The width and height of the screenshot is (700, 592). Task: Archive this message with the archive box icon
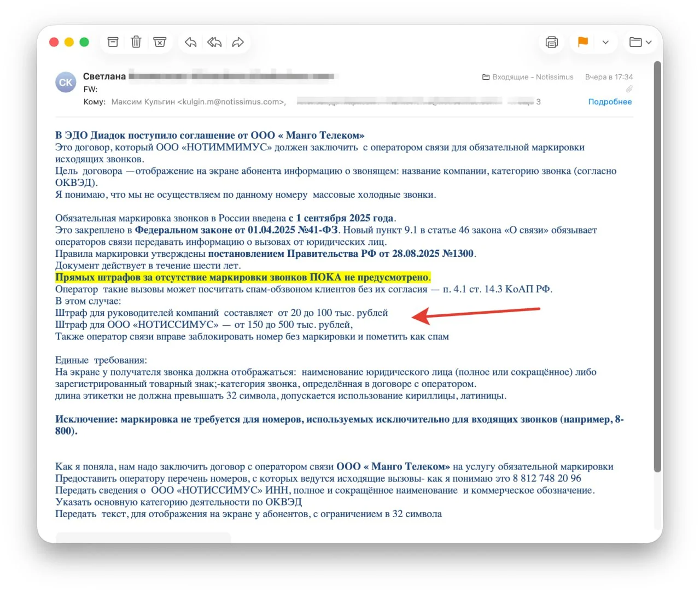pos(113,42)
